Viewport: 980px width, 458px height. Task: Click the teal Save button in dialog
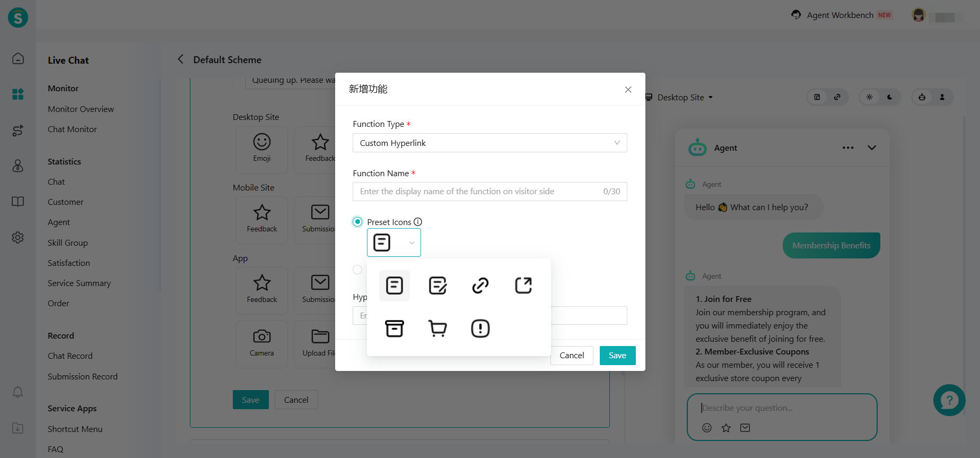tap(617, 356)
